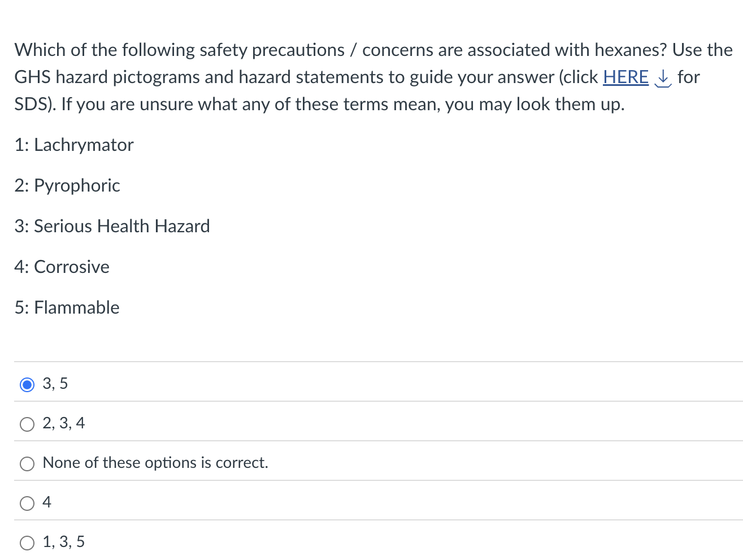Viewport: 743px width, 560px height.
Task: Click the answer label "4"
Action: 46,502
